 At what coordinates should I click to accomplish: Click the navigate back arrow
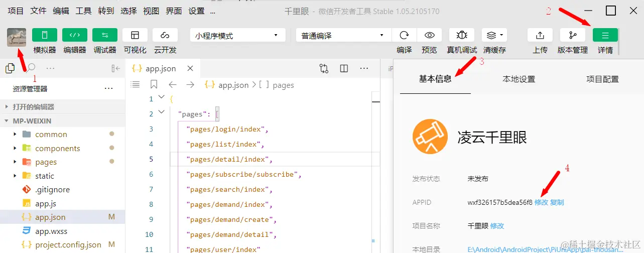tap(172, 85)
